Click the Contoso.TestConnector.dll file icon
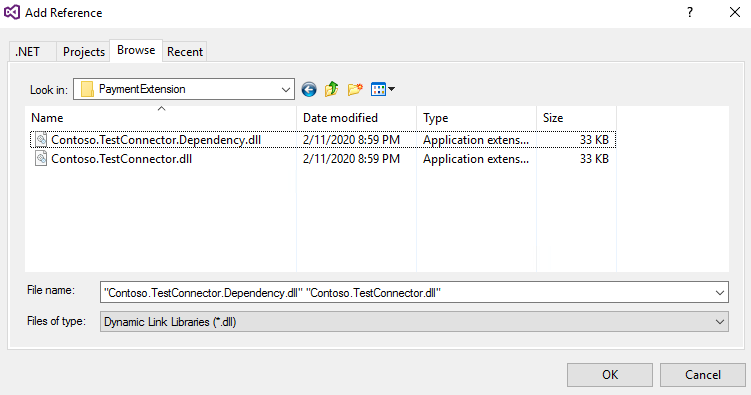 [x=41, y=158]
